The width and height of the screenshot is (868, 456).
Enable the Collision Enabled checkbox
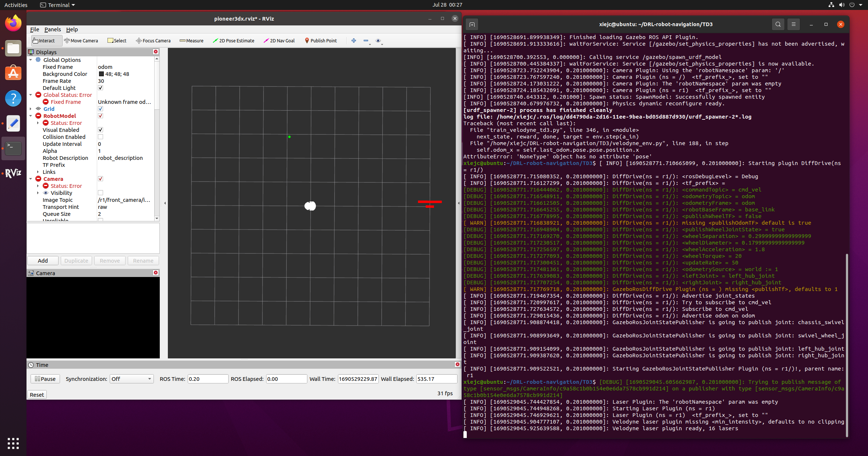[x=100, y=137]
